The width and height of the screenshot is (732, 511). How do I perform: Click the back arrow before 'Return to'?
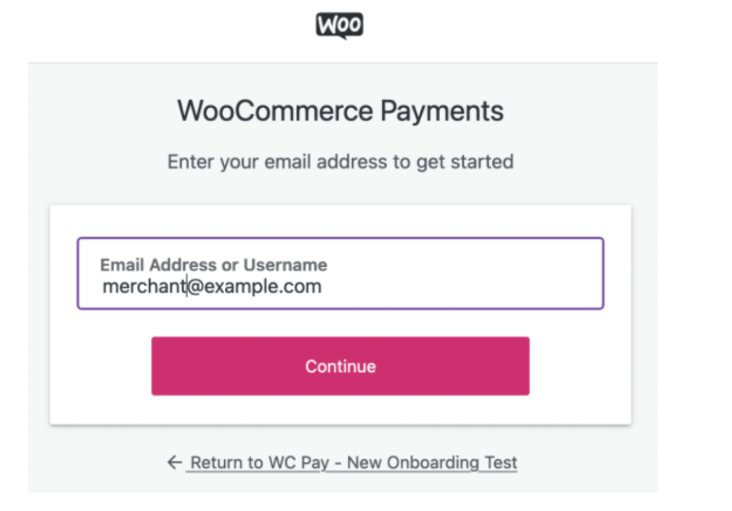[175, 462]
